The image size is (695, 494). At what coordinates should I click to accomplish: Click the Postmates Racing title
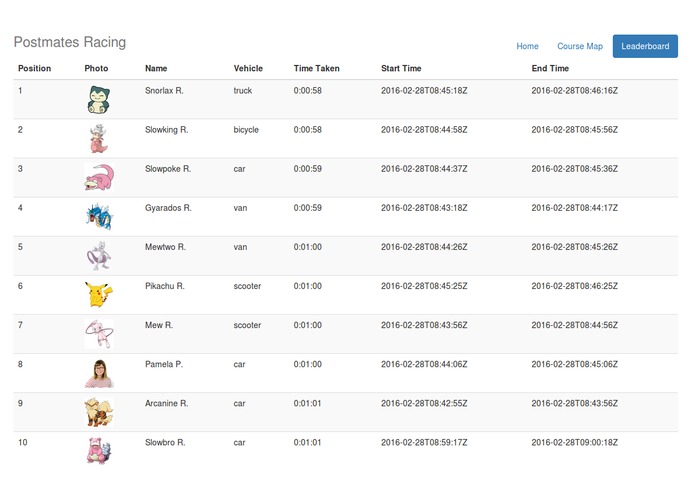pyautogui.click(x=70, y=42)
